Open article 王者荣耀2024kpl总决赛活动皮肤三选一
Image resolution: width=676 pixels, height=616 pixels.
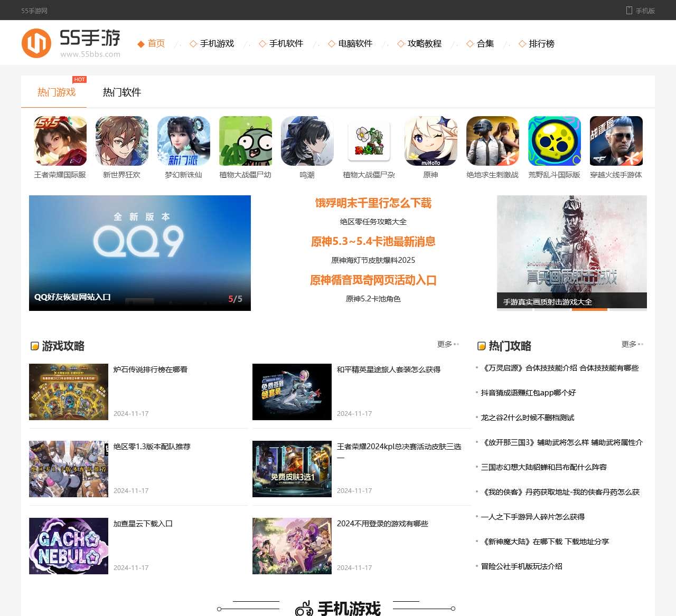pos(399,451)
